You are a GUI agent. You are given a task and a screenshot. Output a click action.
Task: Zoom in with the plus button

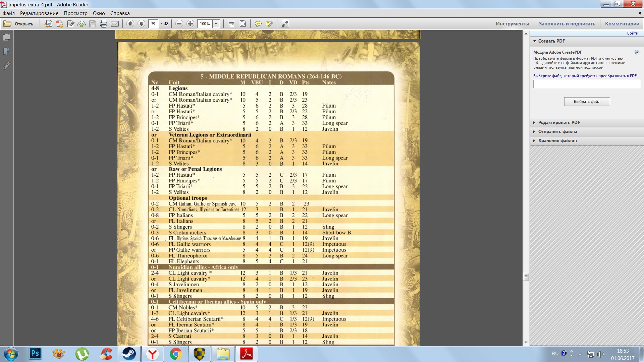(190, 24)
